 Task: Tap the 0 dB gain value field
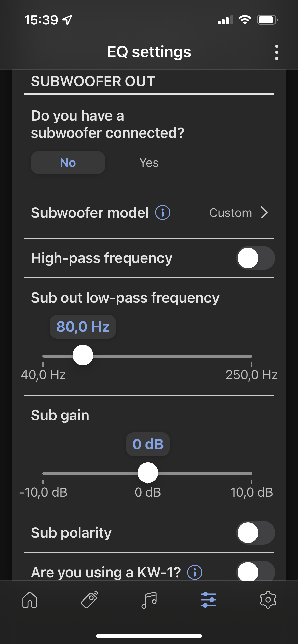coord(148,444)
